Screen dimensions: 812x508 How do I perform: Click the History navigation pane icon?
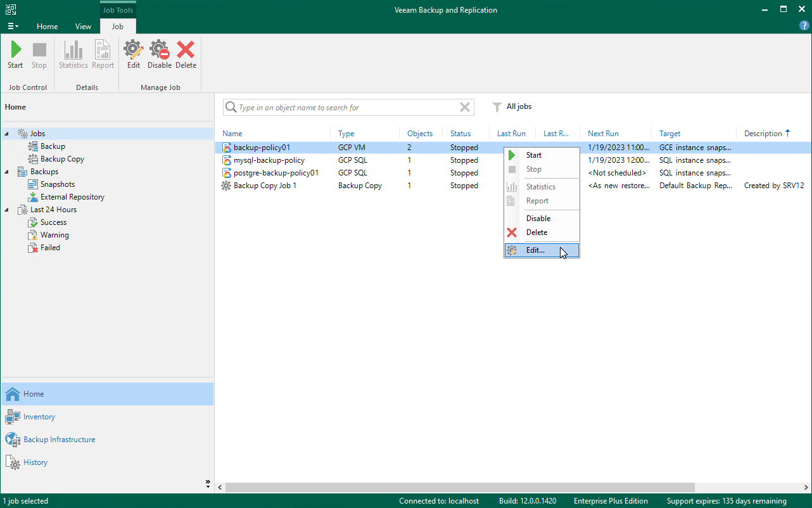point(13,462)
